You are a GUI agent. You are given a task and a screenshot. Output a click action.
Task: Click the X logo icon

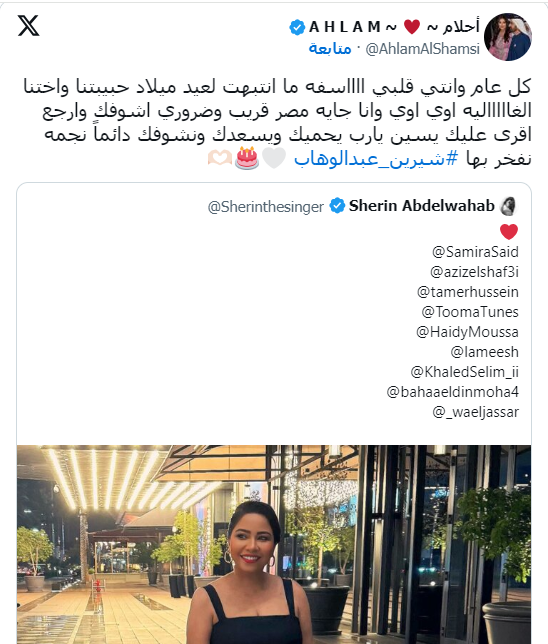(x=28, y=25)
